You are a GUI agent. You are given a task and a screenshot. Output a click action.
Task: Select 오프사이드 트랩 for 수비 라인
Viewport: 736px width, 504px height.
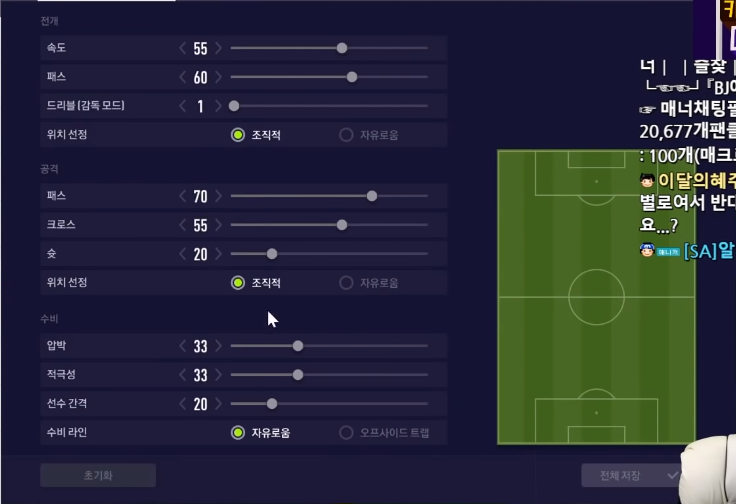(347, 433)
